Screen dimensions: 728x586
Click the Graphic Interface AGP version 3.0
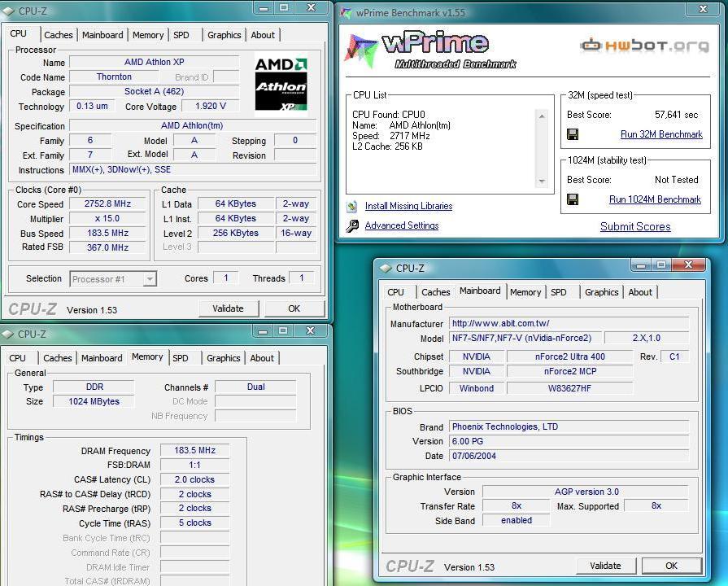point(586,492)
